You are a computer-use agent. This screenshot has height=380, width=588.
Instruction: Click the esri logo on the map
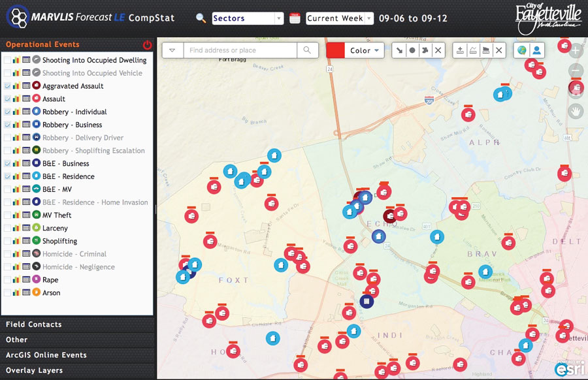570,368
